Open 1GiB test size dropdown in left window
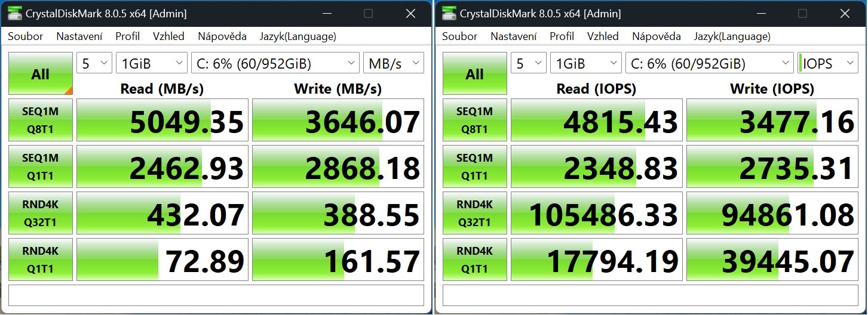 tap(152, 63)
